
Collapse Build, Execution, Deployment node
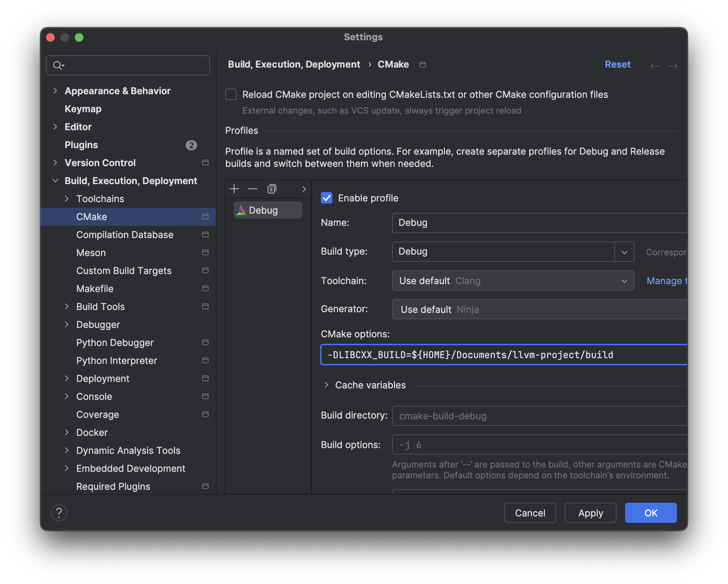point(55,181)
